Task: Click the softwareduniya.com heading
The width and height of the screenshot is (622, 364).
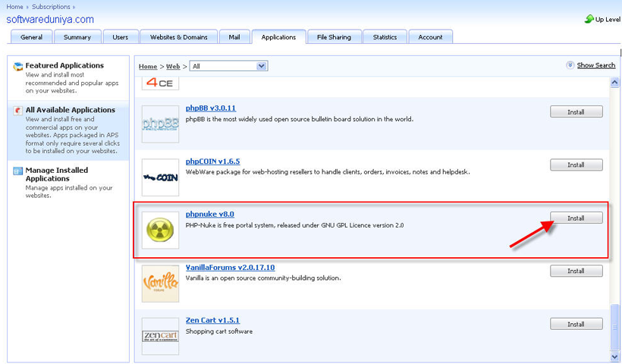Action: point(50,20)
